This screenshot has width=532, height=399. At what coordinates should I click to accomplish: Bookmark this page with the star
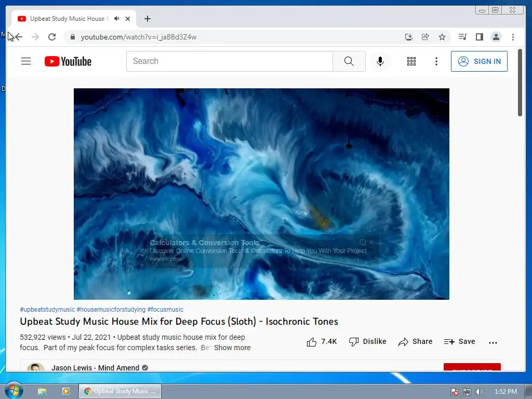click(x=442, y=37)
